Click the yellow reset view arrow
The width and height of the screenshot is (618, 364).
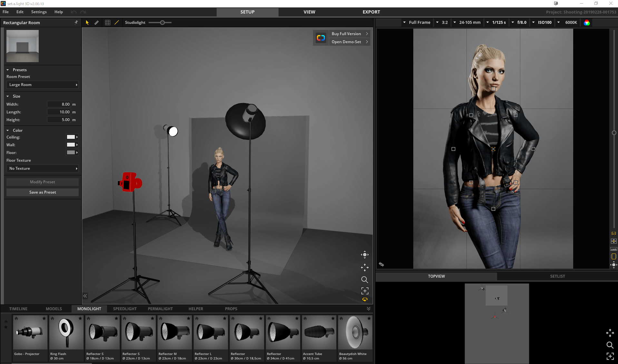(x=365, y=300)
